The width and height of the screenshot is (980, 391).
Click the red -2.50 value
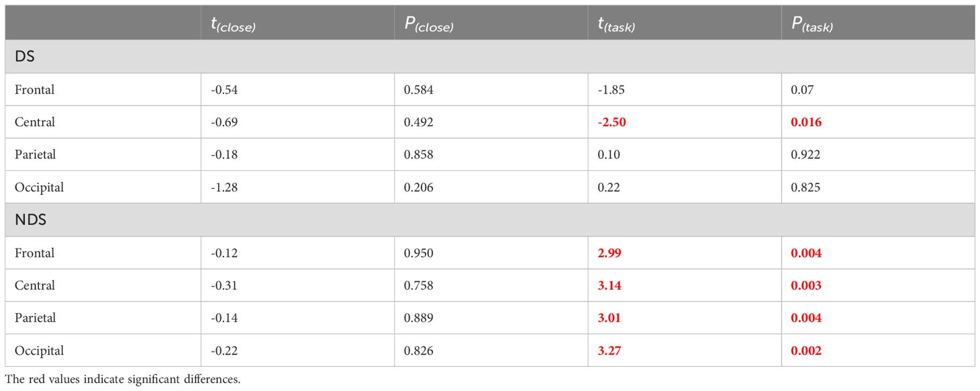pyautogui.click(x=611, y=122)
